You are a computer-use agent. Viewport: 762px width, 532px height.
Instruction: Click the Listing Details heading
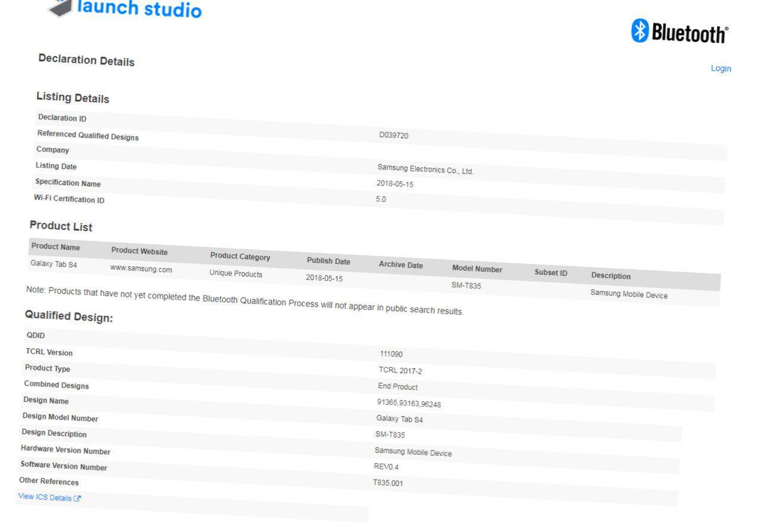(73, 97)
